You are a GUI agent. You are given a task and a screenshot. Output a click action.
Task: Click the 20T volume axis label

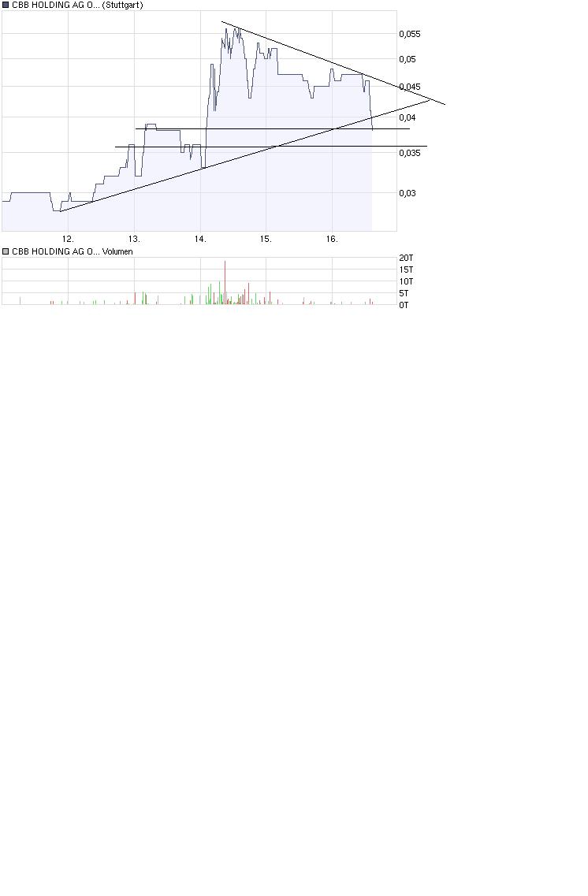coord(406,258)
